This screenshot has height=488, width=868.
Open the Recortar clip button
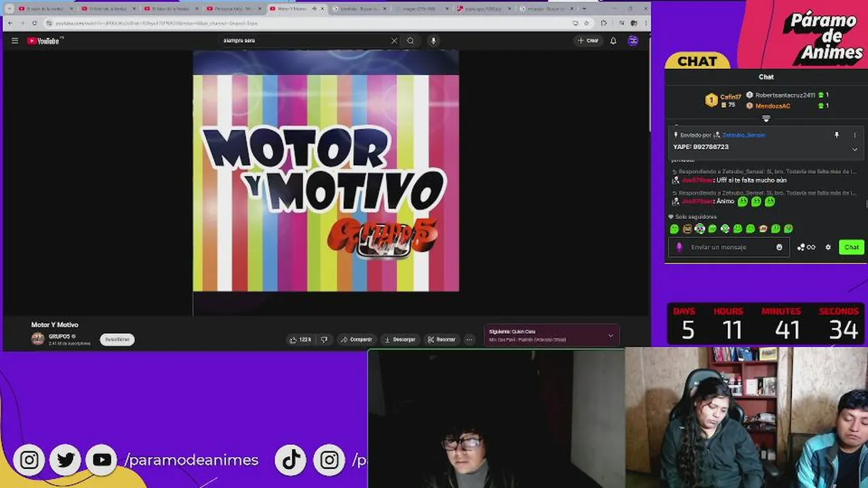(x=441, y=340)
